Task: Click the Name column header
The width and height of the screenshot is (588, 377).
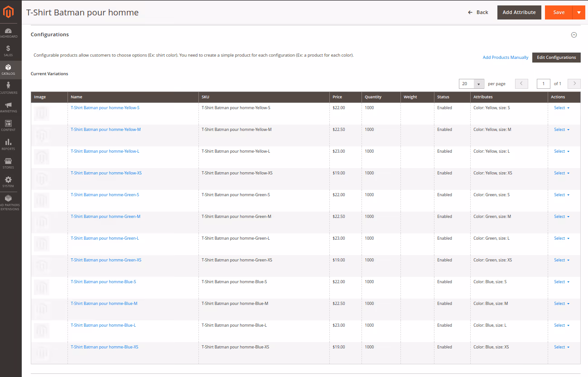Action: 133,97
